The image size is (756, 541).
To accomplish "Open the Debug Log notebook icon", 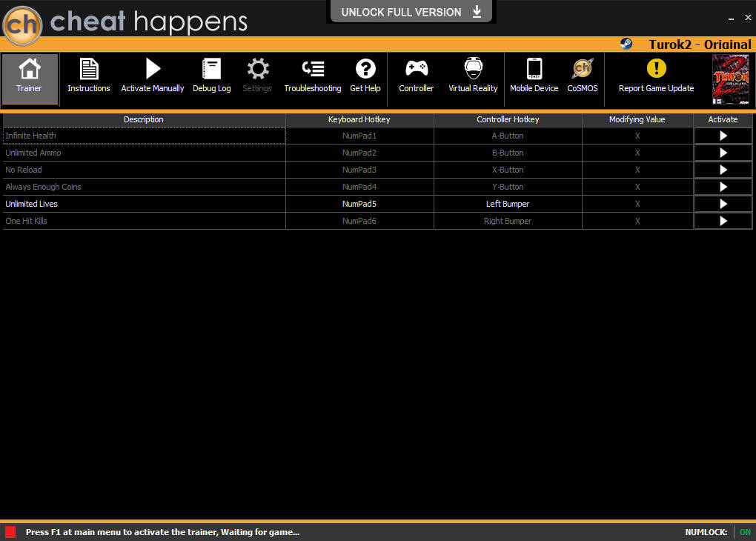I will pyautogui.click(x=212, y=69).
